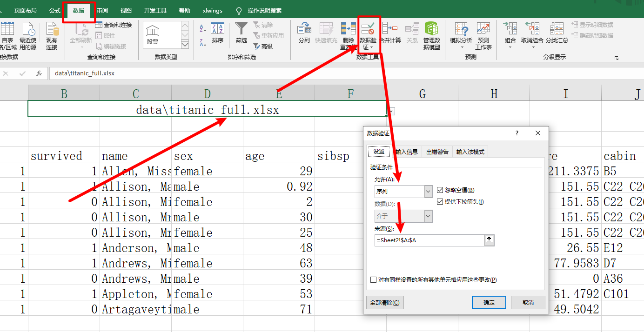
Task: Open the 数据验证 button dropdown arrow
Action: pyautogui.click(x=371, y=47)
